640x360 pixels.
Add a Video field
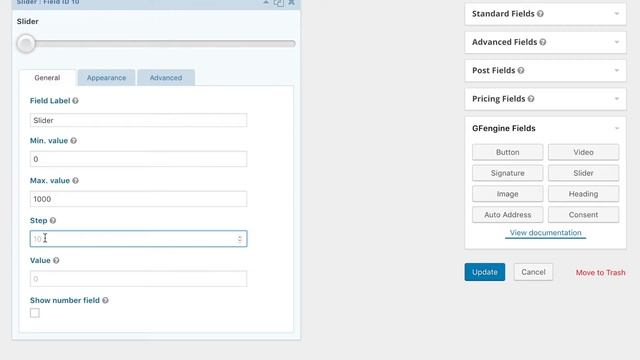[583, 152]
